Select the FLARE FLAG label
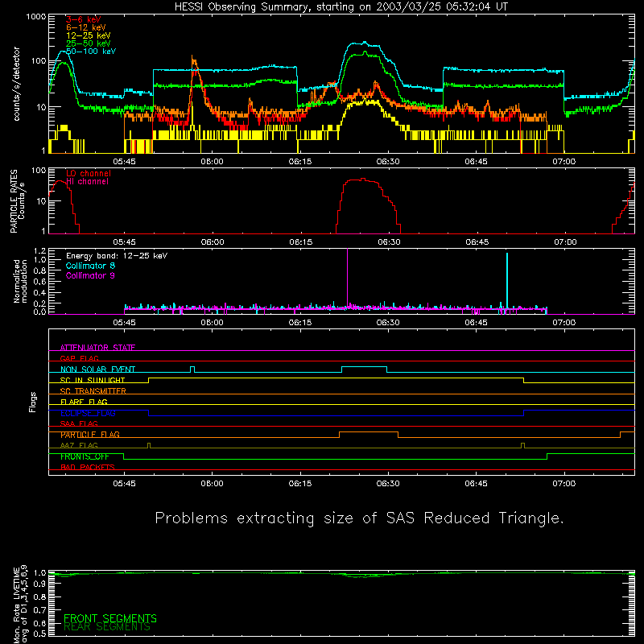644x644 pixels. click(x=84, y=402)
